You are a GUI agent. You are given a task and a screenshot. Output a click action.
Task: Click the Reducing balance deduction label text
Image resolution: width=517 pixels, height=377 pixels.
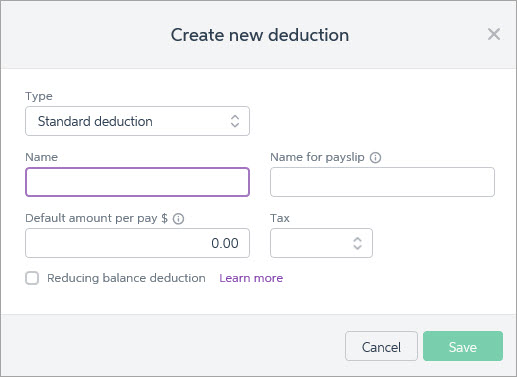pyautogui.click(x=126, y=278)
